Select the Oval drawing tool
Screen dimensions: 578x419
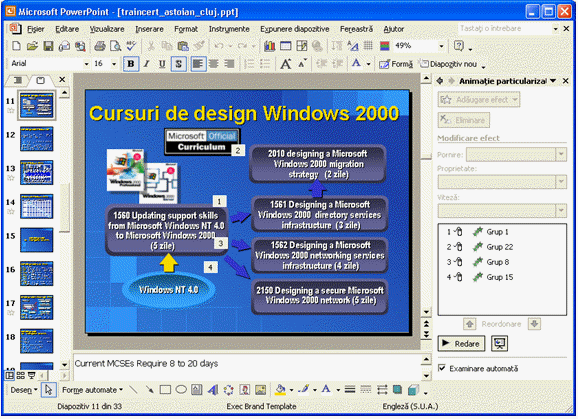(181, 390)
